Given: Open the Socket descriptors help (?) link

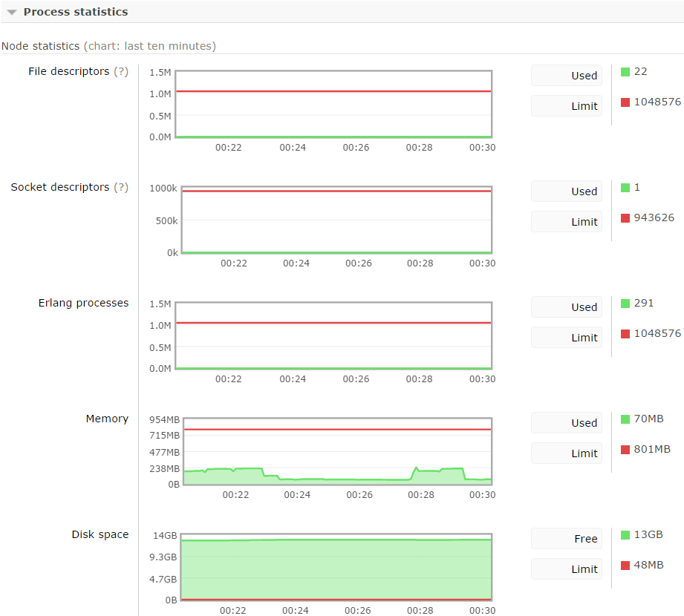Looking at the screenshot, I should click(x=120, y=187).
